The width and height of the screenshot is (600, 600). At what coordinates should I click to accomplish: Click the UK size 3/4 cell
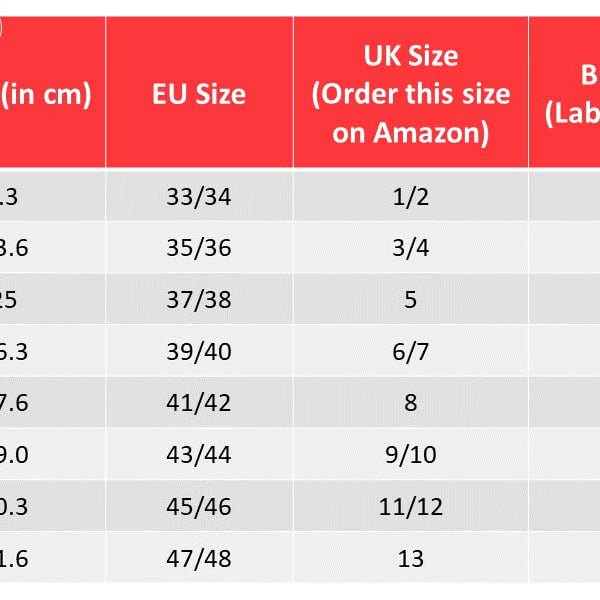[410, 248]
